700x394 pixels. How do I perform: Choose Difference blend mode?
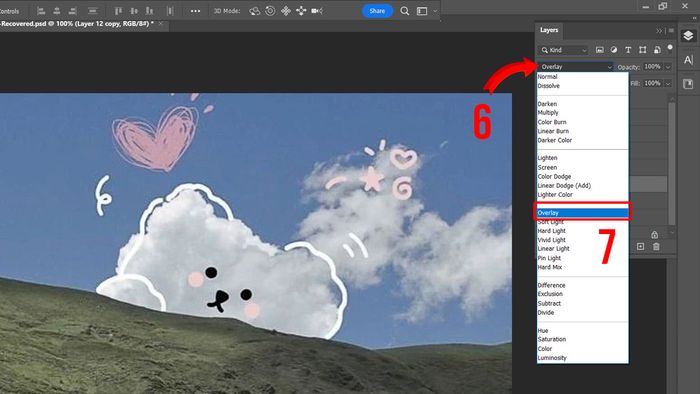583,285
